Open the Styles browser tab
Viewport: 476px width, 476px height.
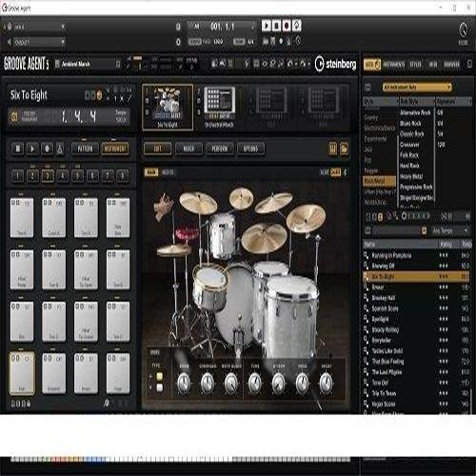[x=415, y=65]
